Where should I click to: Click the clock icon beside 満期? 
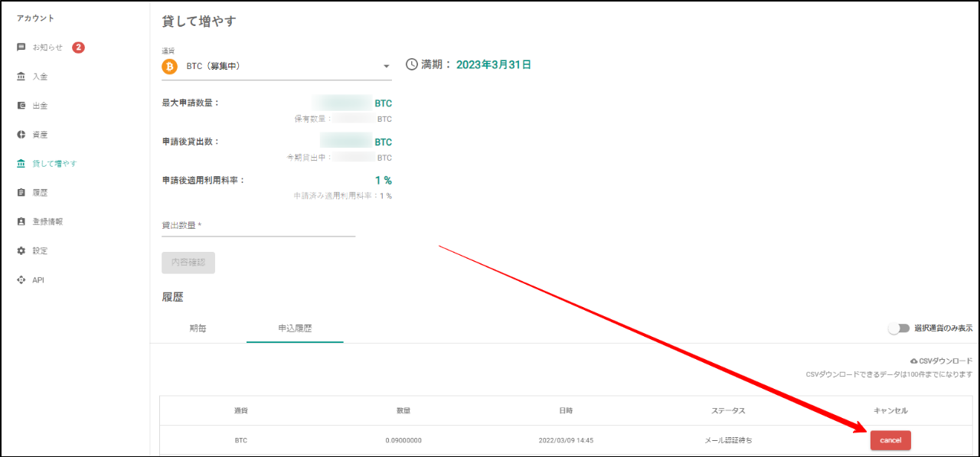[x=412, y=64]
